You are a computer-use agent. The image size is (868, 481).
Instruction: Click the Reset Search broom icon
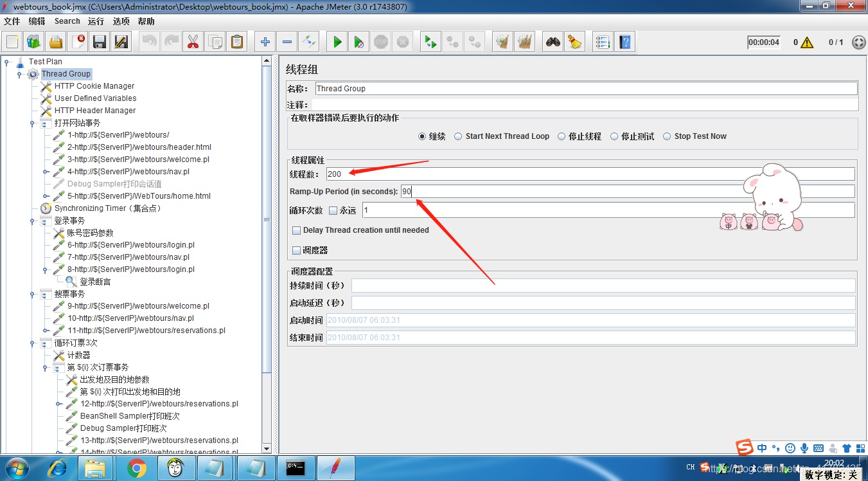[x=575, y=42]
